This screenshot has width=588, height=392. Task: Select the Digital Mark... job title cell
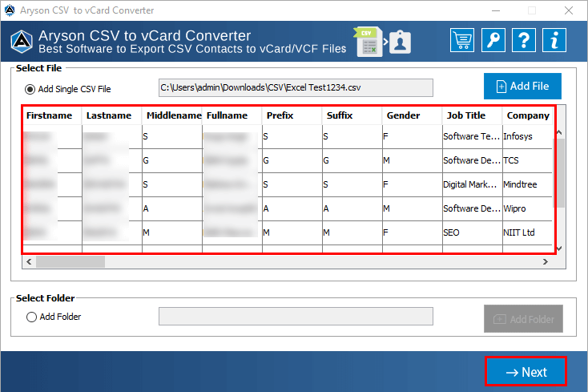click(472, 184)
